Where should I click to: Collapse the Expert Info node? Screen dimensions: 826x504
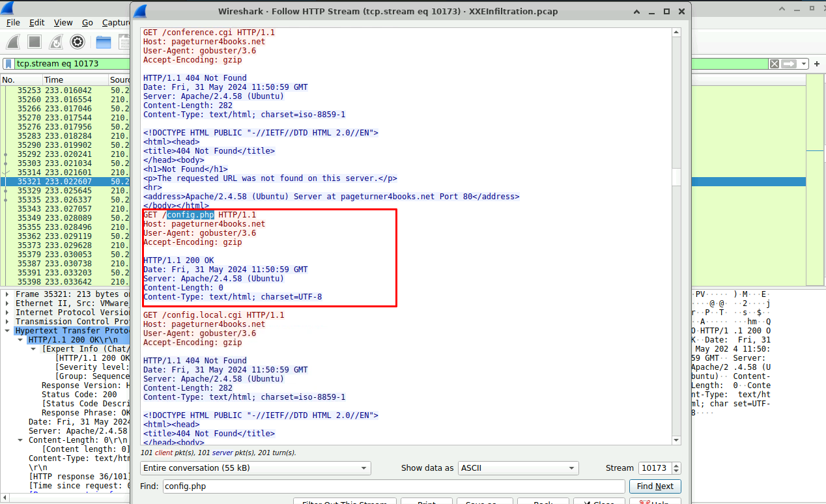[x=33, y=349]
